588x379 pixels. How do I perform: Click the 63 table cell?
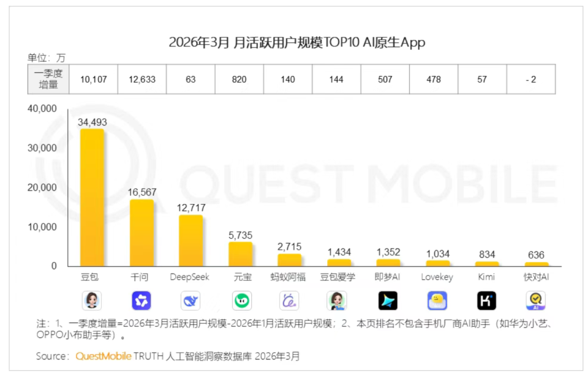click(x=190, y=79)
